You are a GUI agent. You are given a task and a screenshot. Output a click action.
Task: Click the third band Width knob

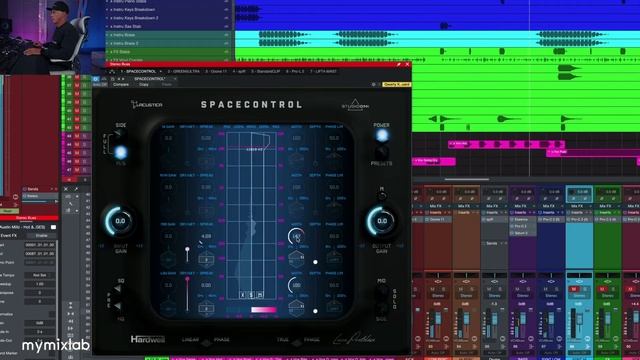click(296, 237)
